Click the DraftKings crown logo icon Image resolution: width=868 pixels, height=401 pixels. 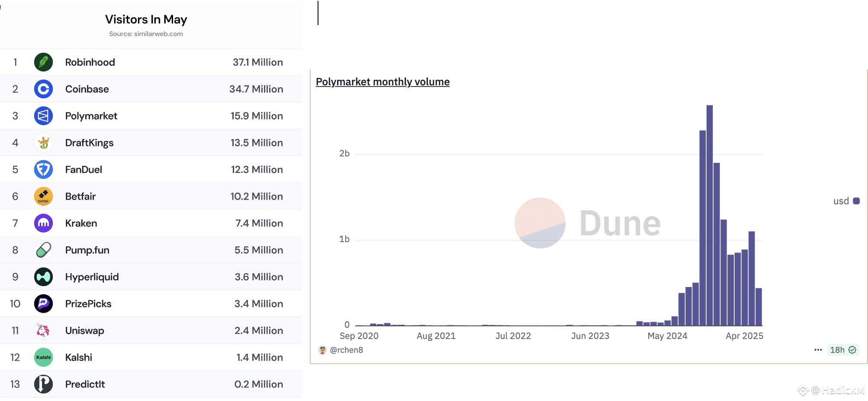pyautogui.click(x=43, y=142)
